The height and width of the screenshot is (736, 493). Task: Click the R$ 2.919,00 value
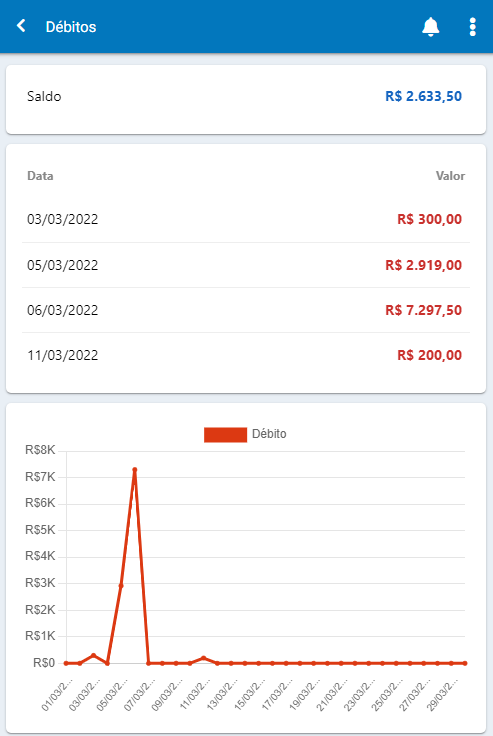[x=424, y=265]
